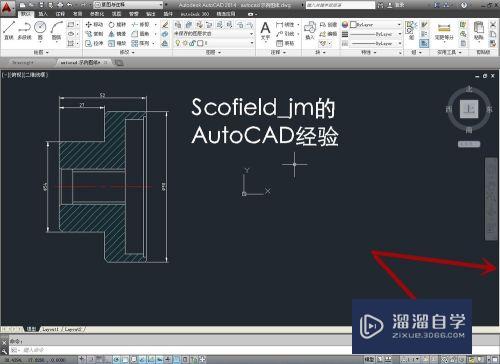Click the Paste (粘贴) clipboard button
This screenshot has width=500, height=364.
click(x=479, y=31)
